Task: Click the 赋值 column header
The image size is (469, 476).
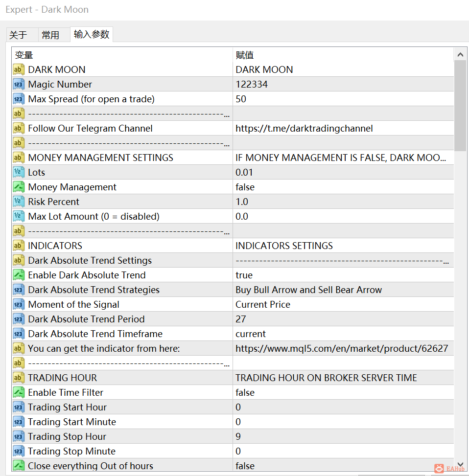Action: [x=343, y=55]
